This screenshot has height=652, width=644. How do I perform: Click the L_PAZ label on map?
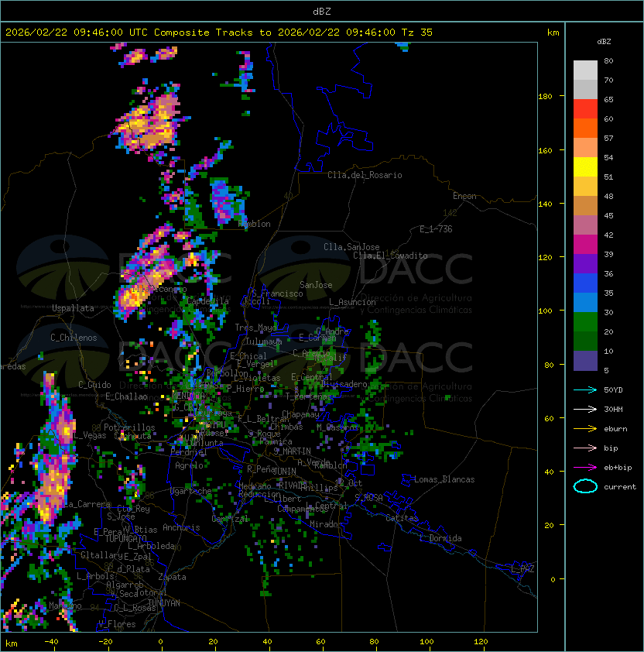pos(522,569)
